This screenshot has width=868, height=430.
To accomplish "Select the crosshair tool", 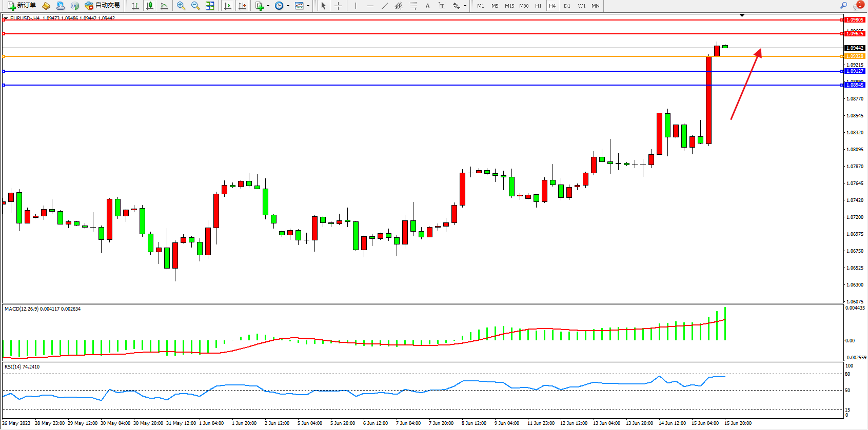I will 339,6.
